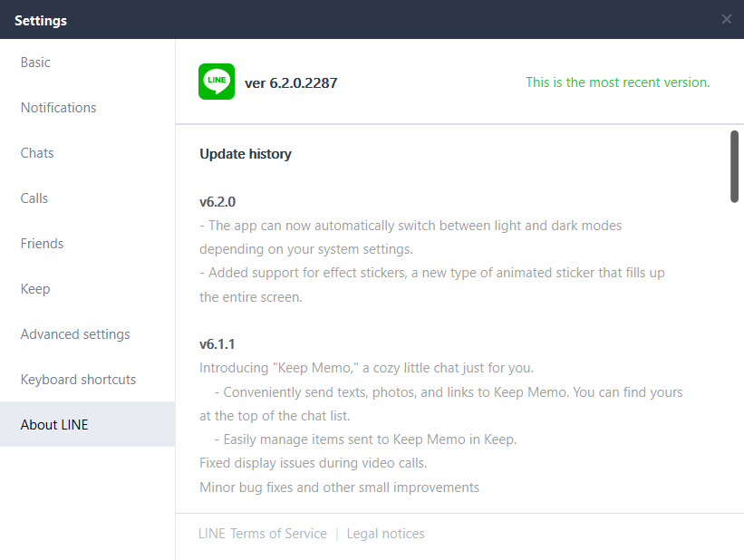Click the version number ver 6.2.0.2287
The width and height of the screenshot is (744, 560).
coord(291,83)
